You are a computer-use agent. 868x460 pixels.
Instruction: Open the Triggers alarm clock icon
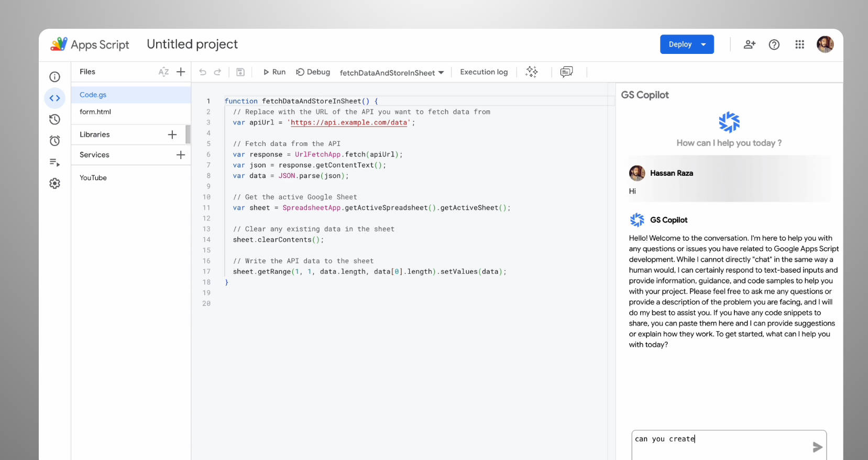tap(54, 141)
